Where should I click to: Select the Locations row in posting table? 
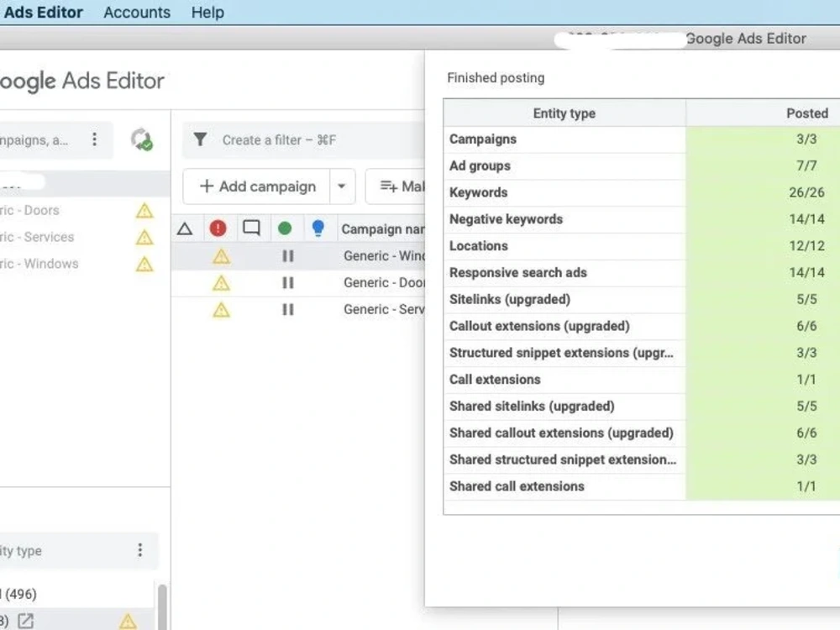click(x=642, y=246)
